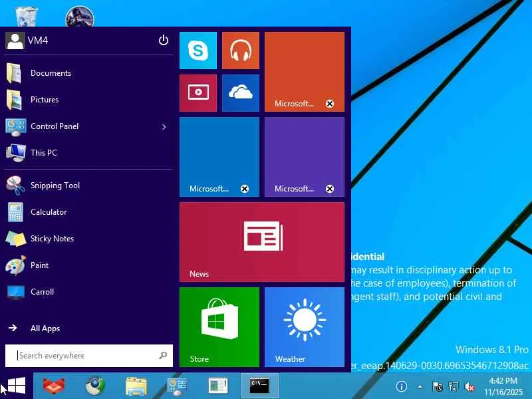This screenshot has width=532, height=399.
Task: Open the Chromium browser taskbar icon
Action: (95, 386)
